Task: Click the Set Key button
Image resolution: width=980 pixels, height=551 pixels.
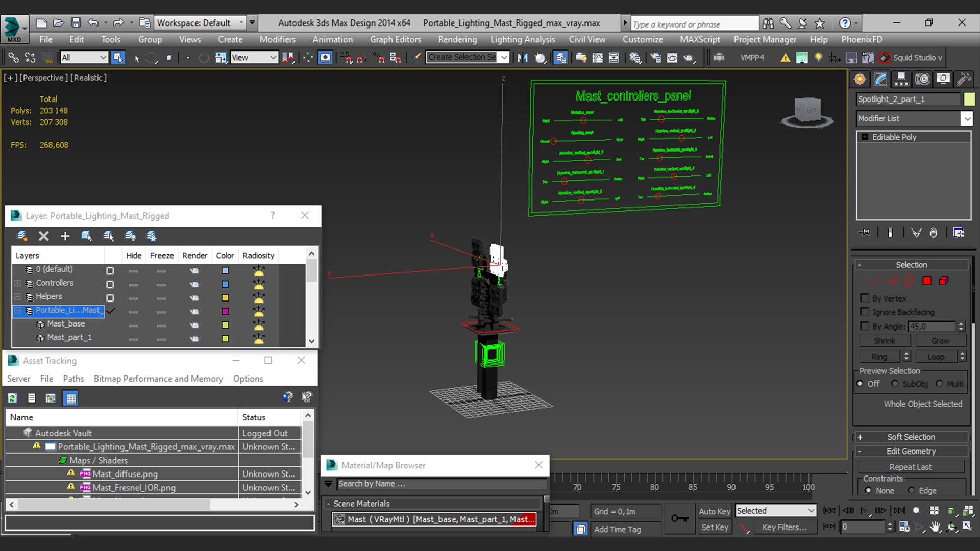Action: [x=714, y=527]
